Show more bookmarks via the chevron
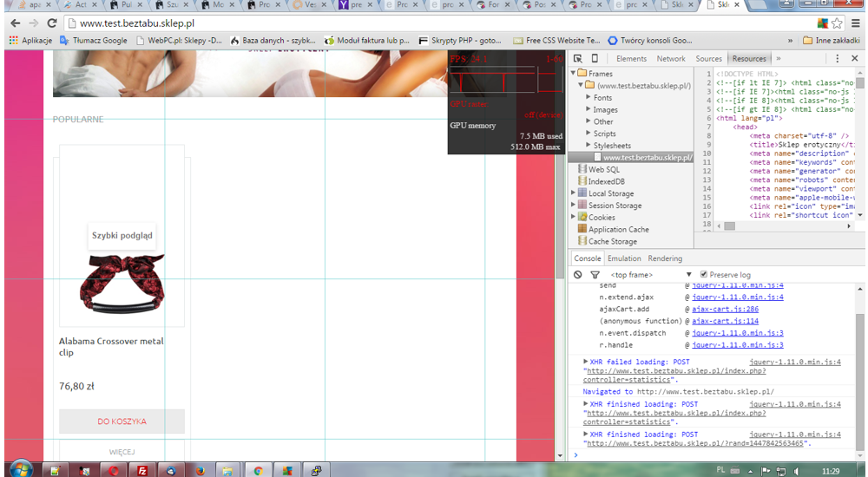868x477 pixels. (x=790, y=41)
